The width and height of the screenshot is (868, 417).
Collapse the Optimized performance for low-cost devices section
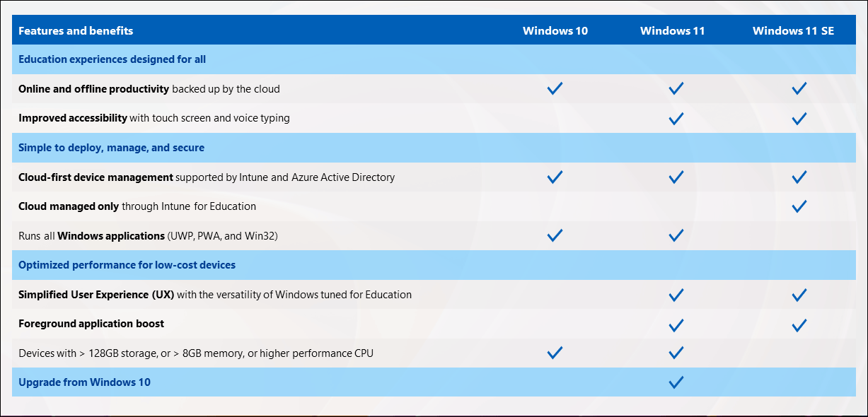[x=127, y=264]
